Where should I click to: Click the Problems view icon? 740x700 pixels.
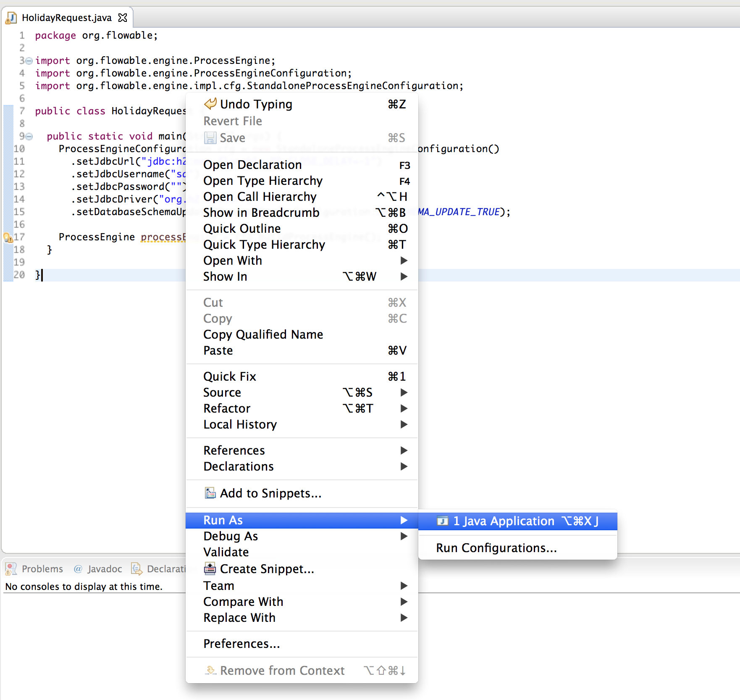coord(11,569)
